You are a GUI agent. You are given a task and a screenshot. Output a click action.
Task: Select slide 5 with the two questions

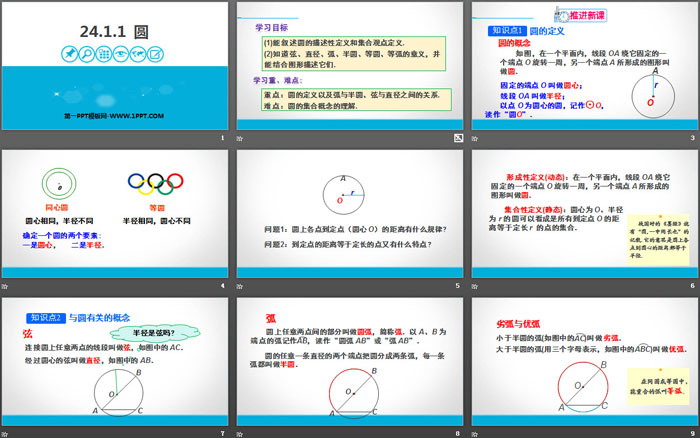click(349, 215)
